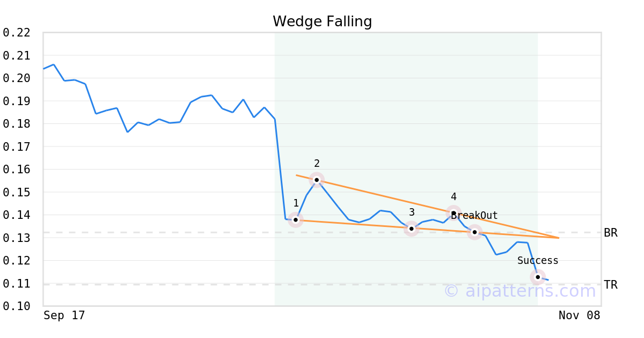
Task: Click pivot point 1 marker on the chart
Action: (296, 219)
